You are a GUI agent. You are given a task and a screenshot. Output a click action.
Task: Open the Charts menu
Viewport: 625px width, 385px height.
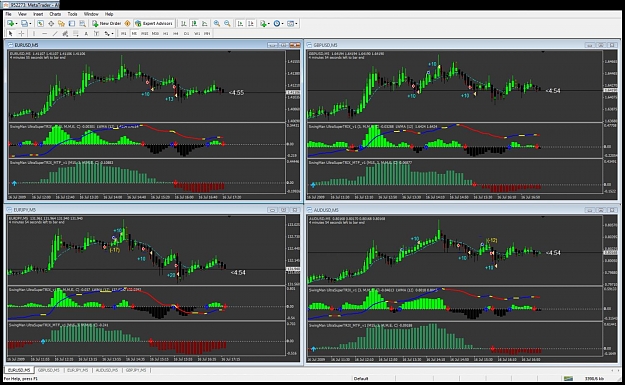55,14
